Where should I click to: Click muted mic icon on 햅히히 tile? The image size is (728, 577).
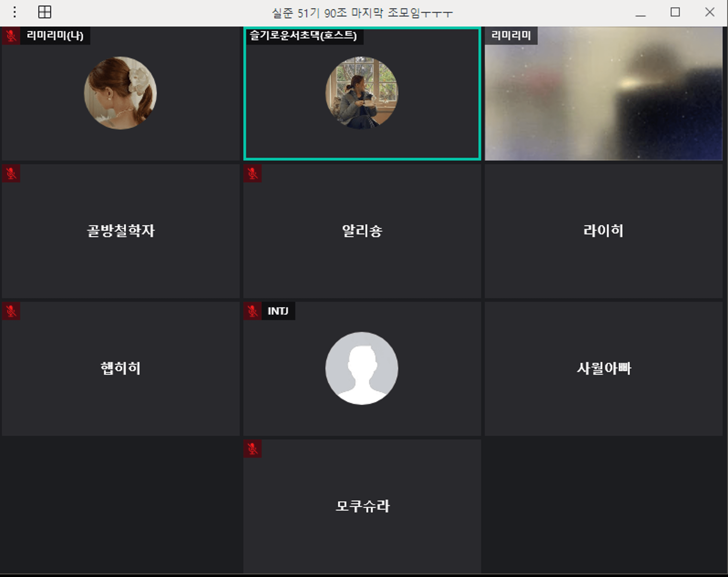click(x=11, y=311)
